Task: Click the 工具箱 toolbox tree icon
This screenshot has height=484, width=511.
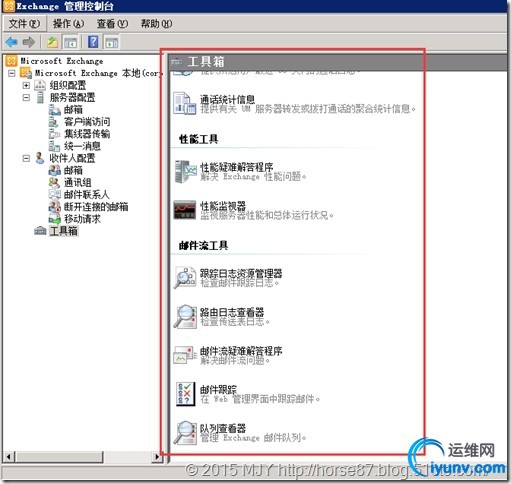Action: (40, 231)
